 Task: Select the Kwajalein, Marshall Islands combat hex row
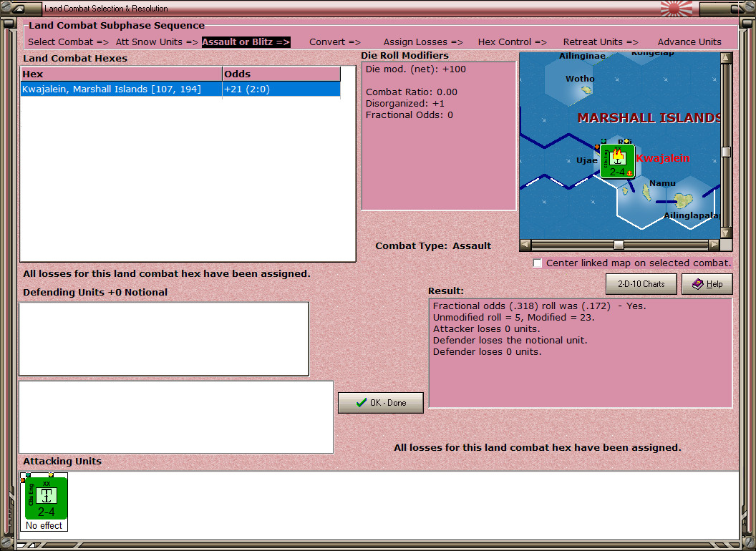coord(180,89)
